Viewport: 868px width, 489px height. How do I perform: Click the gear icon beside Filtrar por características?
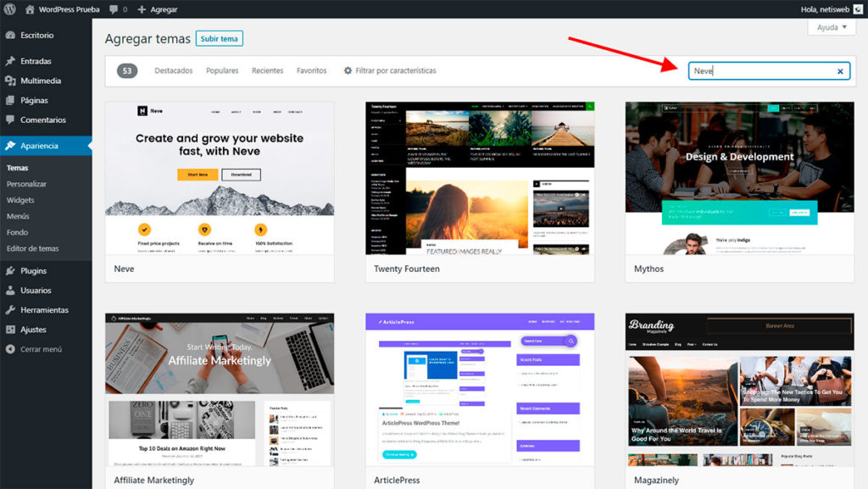click(348, 71)
